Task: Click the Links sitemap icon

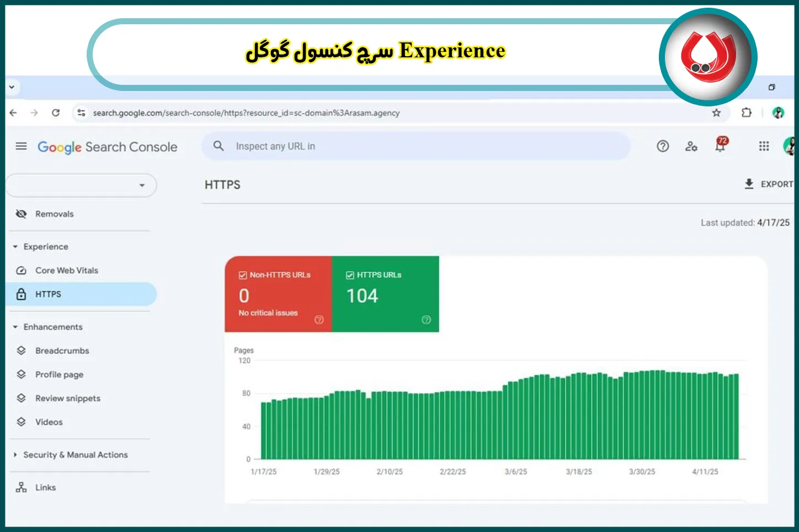Action: coord(22,487)
